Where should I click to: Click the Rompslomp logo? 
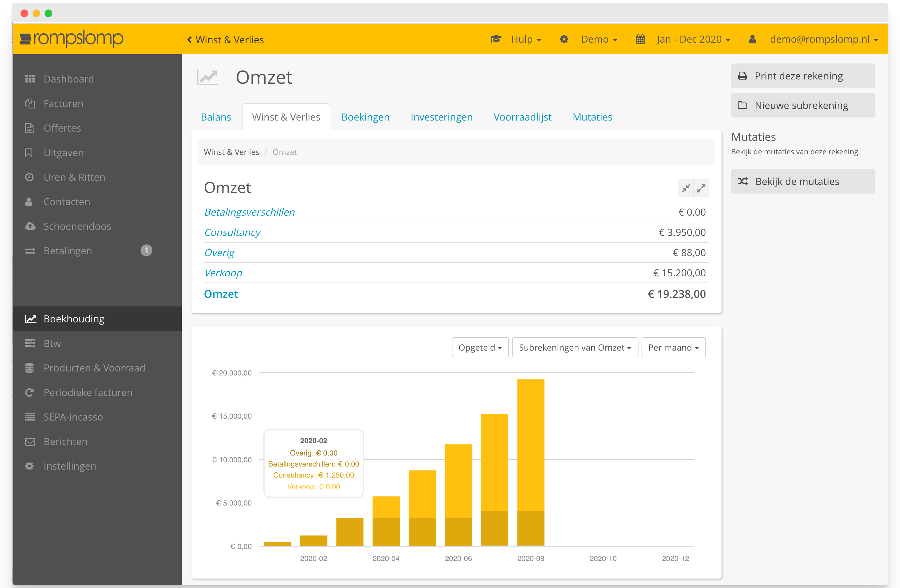pos(72,39)
